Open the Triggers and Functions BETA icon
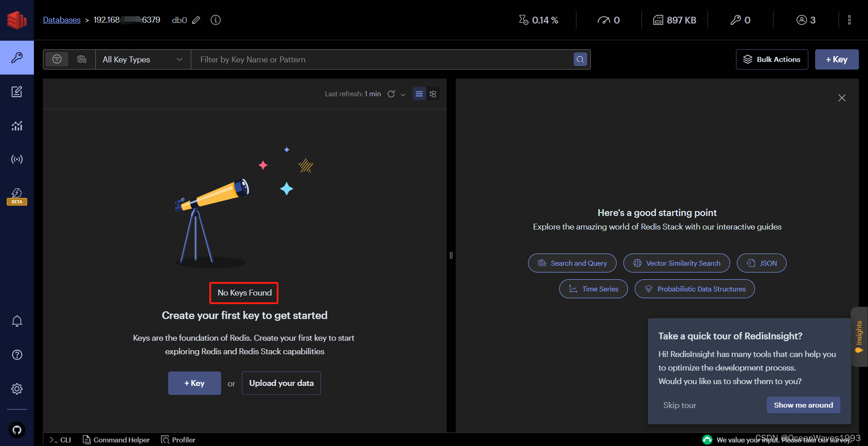The height and width of the screenshot is (446, 868). (17, 197)
